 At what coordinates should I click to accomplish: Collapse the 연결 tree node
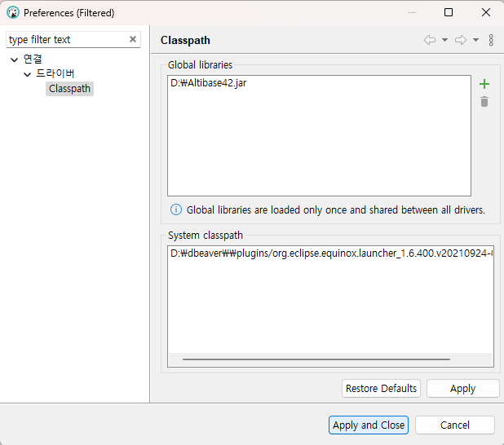[x=15, y=59]
